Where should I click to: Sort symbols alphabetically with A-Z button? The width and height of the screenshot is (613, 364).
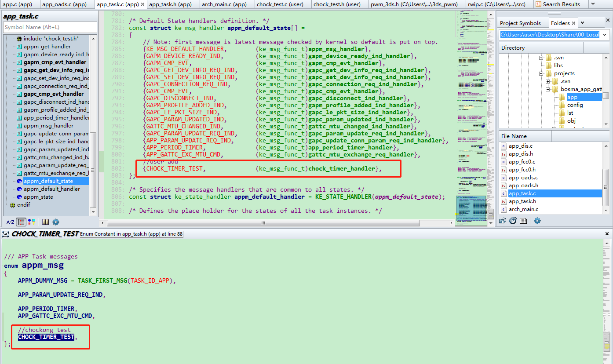click(10, 222)
